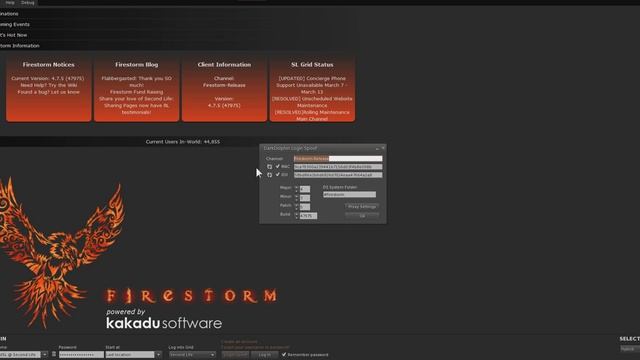Click the Login Spoof button
The image size is (640, 360).
tap(236, 355)
